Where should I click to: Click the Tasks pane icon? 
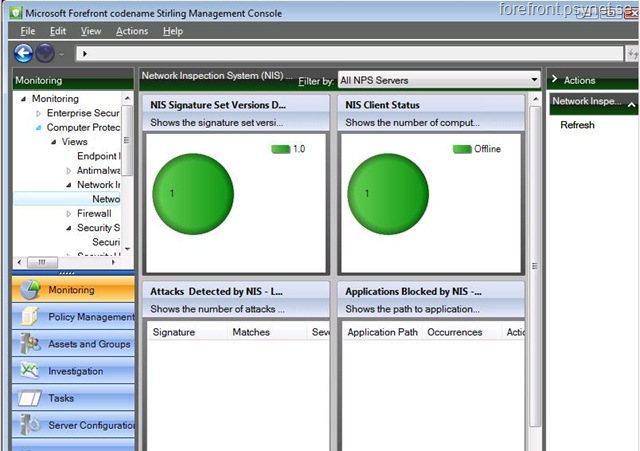pyautogui.click(x=28, y=398)
